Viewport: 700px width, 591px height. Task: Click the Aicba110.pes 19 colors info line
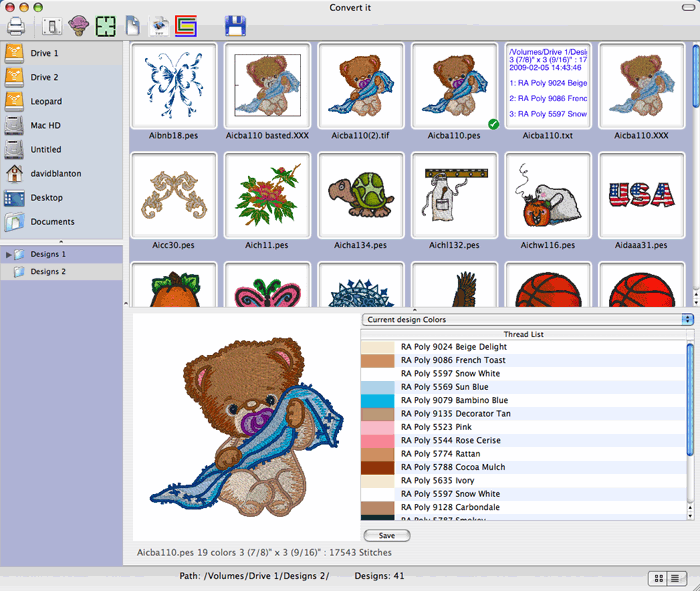tap(264, 553)
